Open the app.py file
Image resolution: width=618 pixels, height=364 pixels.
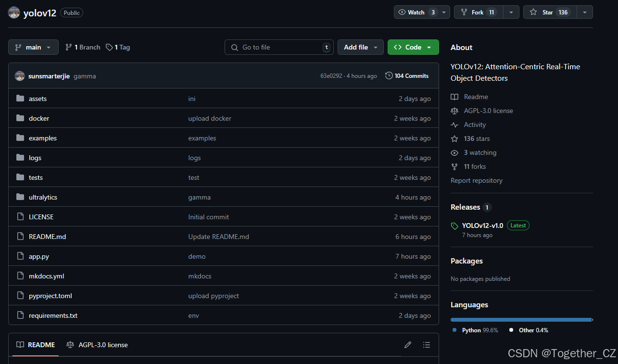click(x=39, y=256)
